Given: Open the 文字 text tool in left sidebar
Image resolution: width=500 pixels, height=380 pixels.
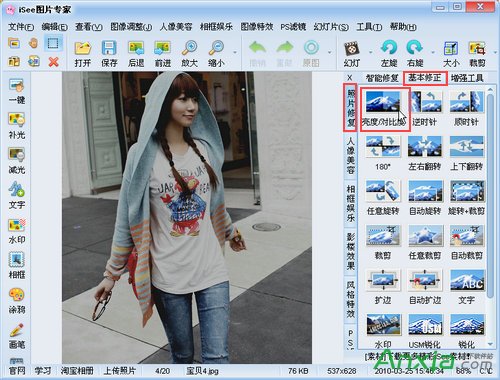Looking at the screenshot, I should 17,196.
